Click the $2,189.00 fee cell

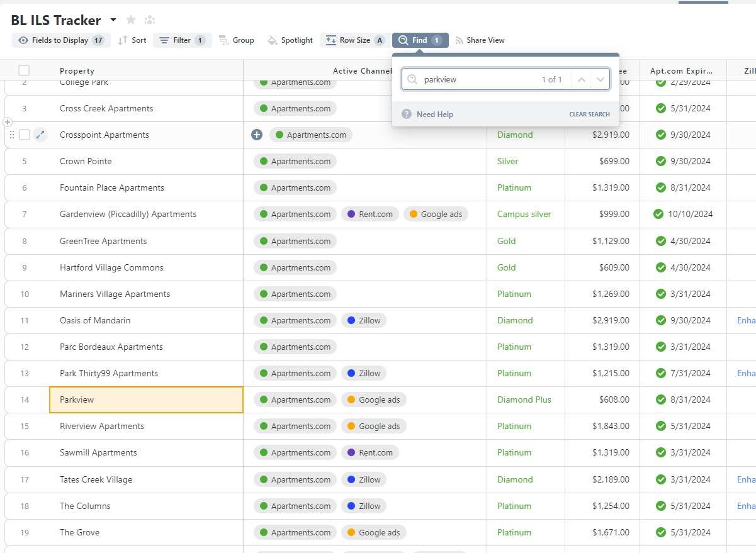tap(602, 479)
